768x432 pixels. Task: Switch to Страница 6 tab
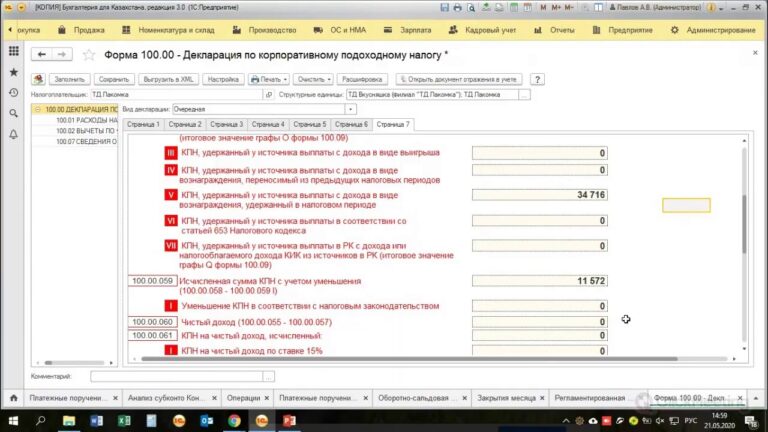point(351,124)
